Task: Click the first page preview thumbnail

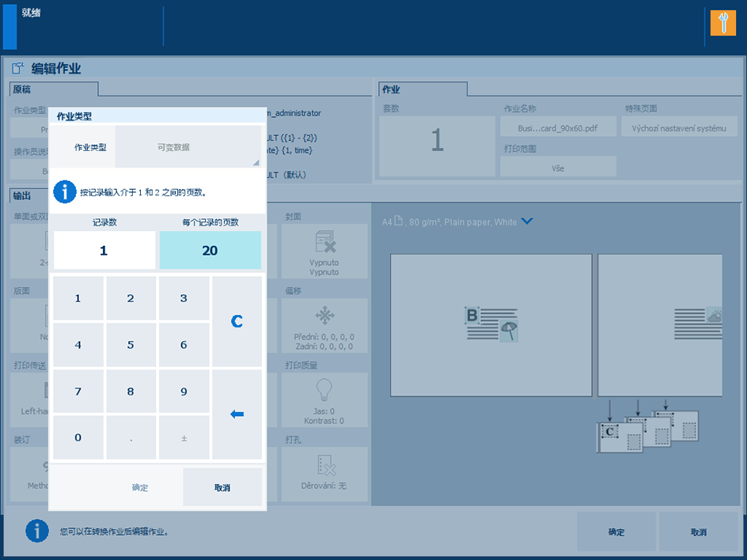Action: click(491, 324)
